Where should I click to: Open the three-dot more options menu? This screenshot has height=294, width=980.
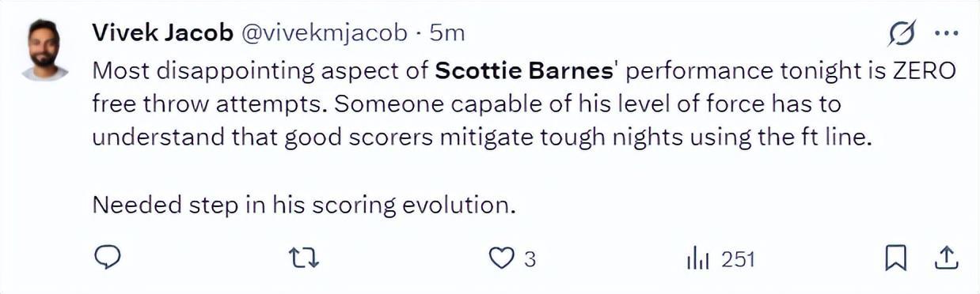point(947,33)
